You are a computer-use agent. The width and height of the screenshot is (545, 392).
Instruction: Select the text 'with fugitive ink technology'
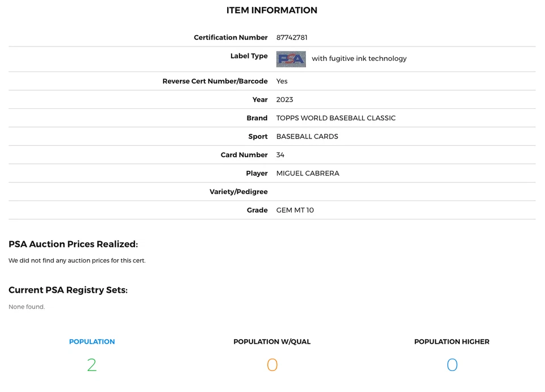coord(359,58)
